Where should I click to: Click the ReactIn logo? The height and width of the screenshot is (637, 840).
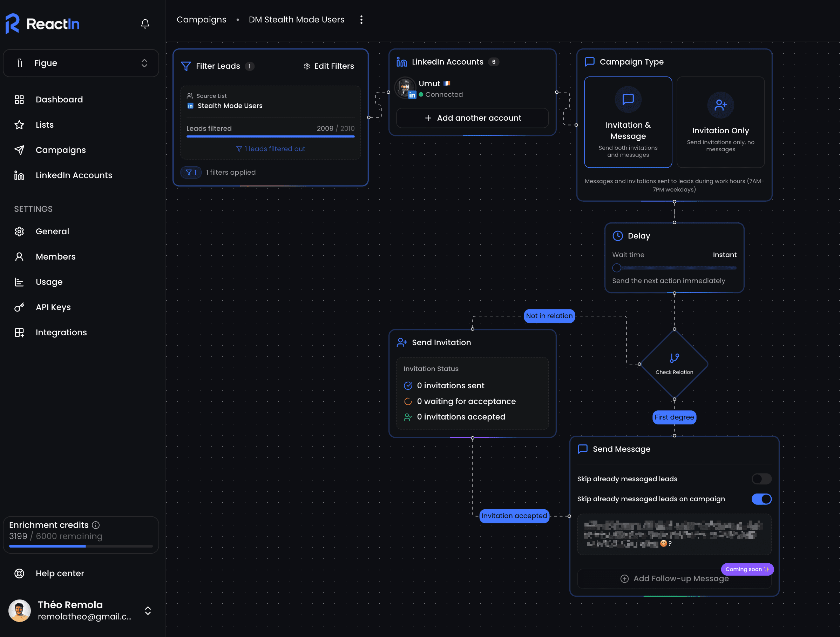click(x=42, y=24)
